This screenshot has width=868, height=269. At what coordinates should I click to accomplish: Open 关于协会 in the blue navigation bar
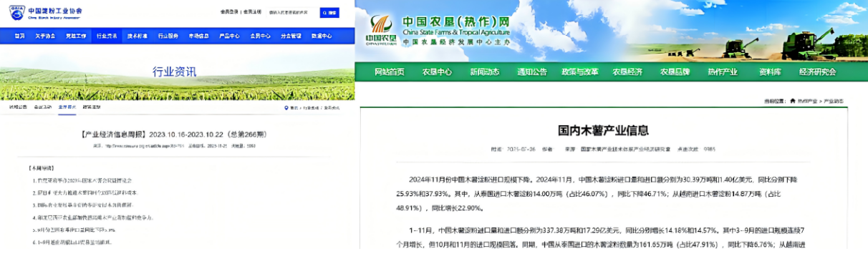(44, 36)
